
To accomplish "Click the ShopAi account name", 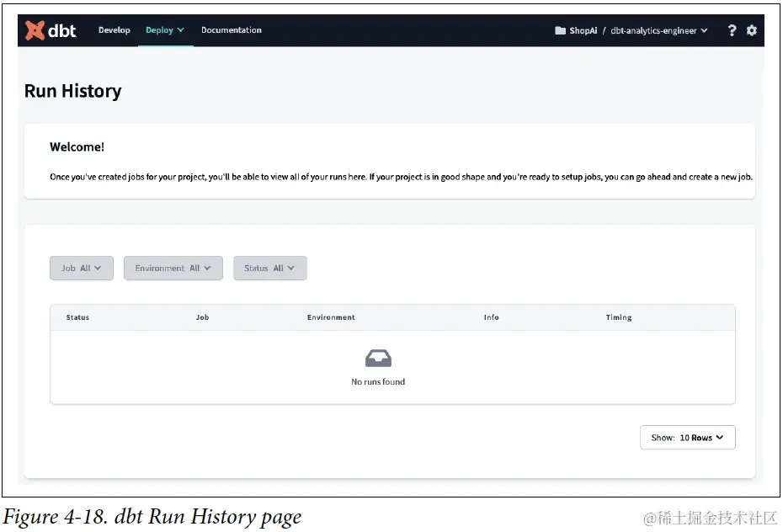I will 583,30.
